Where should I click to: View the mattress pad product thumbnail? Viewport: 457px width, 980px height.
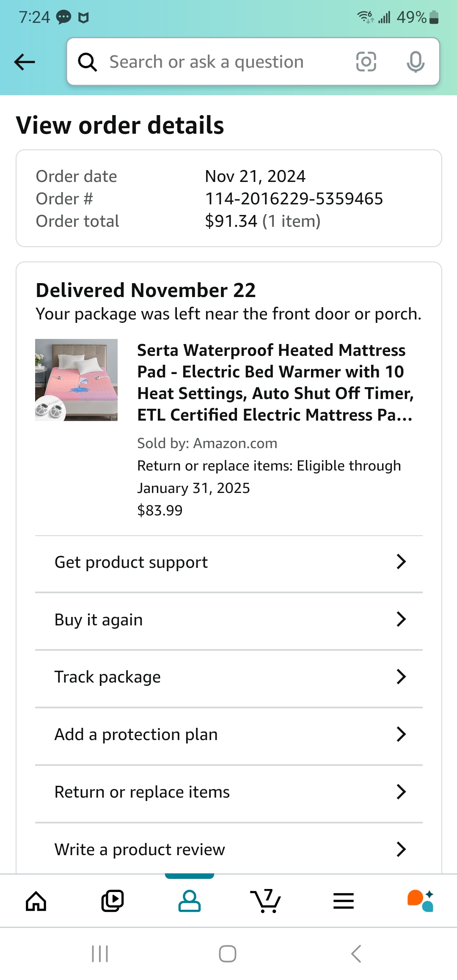pyautogui.click(x=76, y=380)
